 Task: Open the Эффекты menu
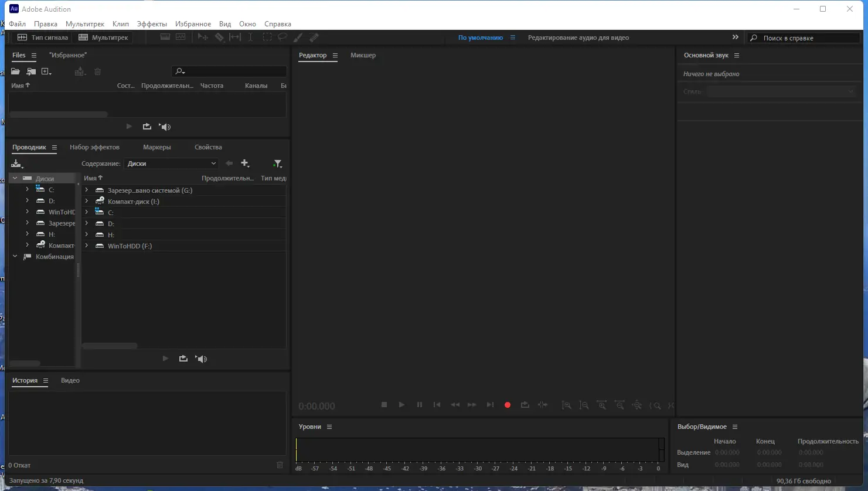152,23
